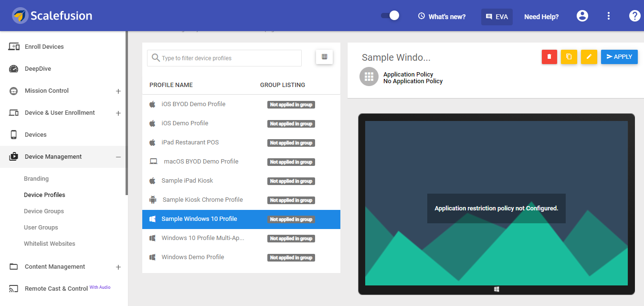Click Android icon beside Sample Kiosk Chrome Profile
The image size is (644, 306).
tap(153, 200)
